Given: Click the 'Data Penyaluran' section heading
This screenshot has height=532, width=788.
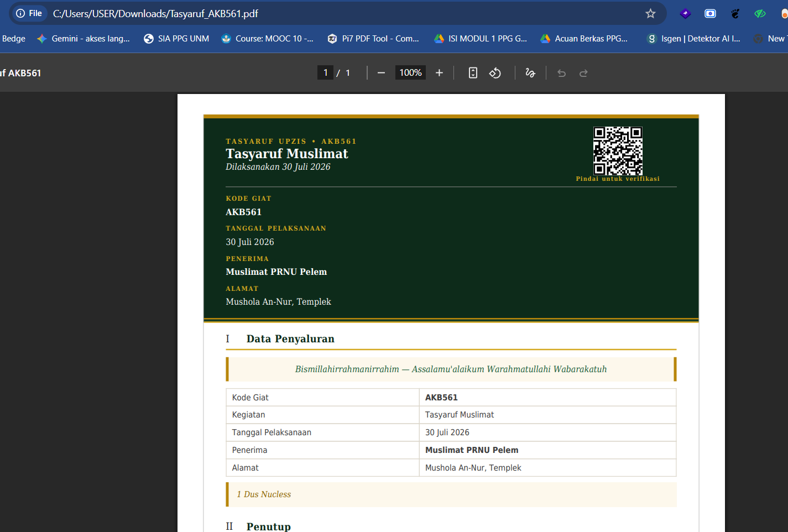Looking at the screenshot, I should click(290, 339).
